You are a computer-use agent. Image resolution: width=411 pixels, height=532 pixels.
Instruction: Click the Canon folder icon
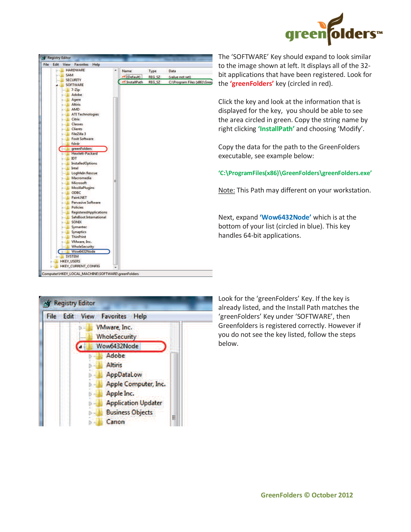pyautogui.click(x=99, y=422)
